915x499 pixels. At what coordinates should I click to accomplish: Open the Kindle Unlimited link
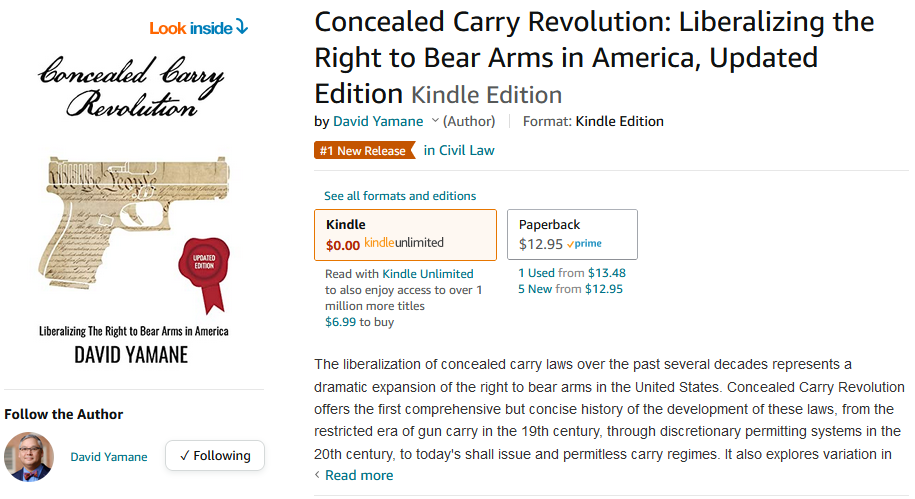tap(428, 274)
